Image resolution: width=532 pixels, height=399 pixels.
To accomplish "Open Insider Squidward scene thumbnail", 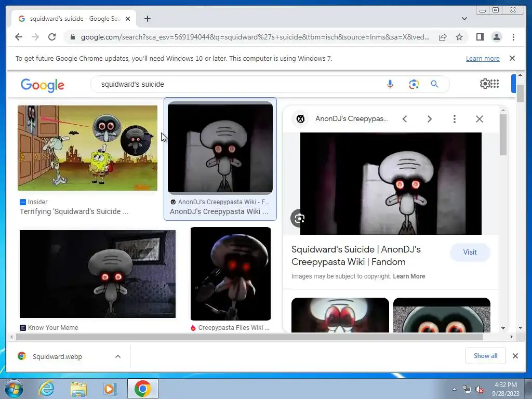I will [87, 148].
